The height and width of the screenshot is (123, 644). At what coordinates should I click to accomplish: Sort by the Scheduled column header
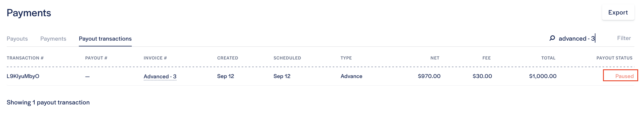tap(287, 58)
